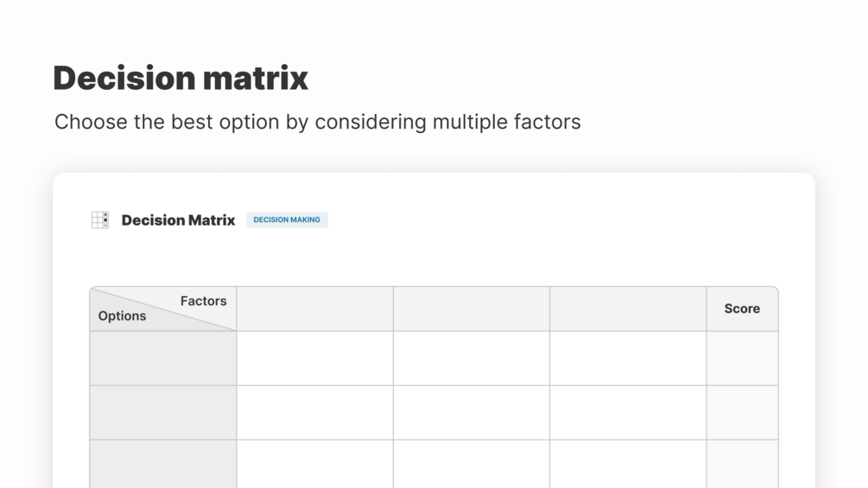Select the Decision Matrix template title

[178, 220]
